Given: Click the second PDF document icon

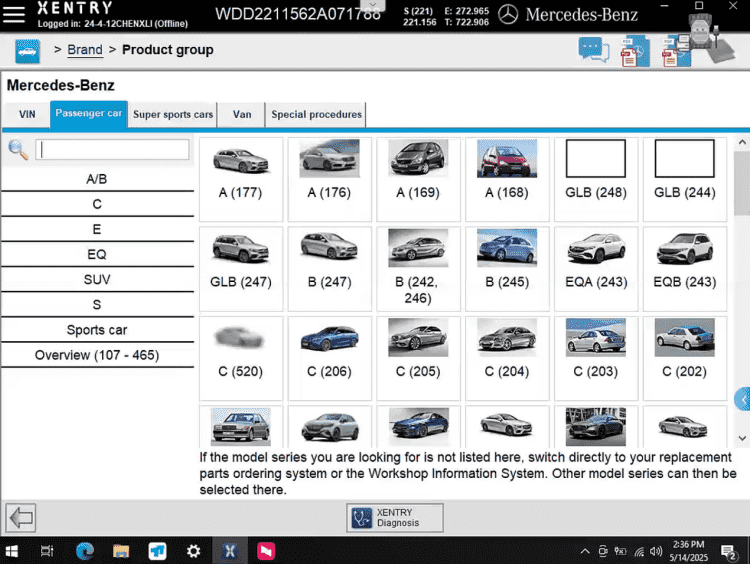Looking at the screenshot, I should [x=675, y=52].
